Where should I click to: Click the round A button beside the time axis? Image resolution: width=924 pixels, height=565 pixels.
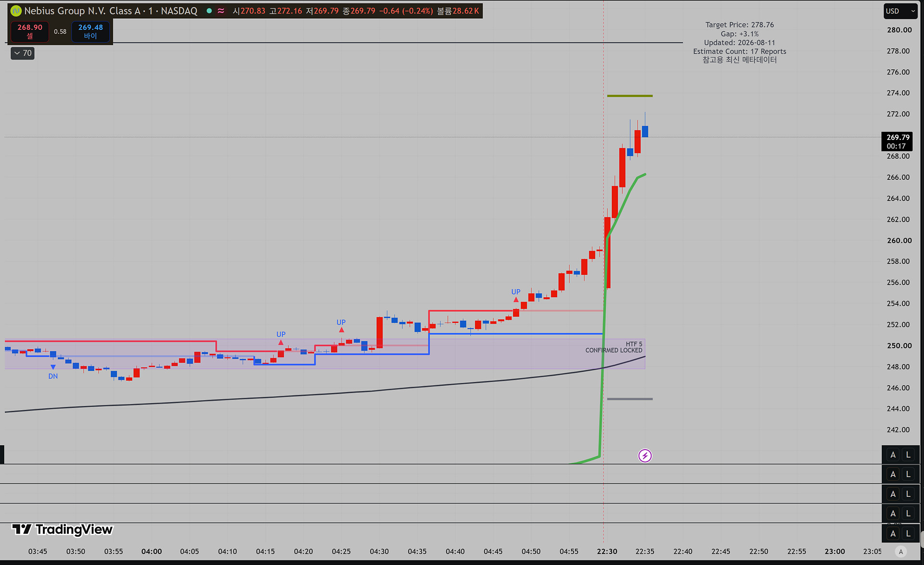[901, 552]
